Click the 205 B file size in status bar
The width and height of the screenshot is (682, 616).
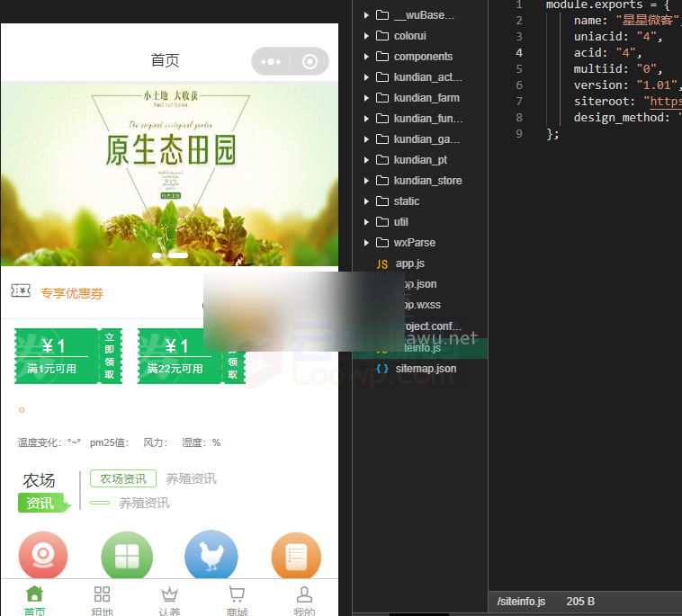click(x=580, y=602)
